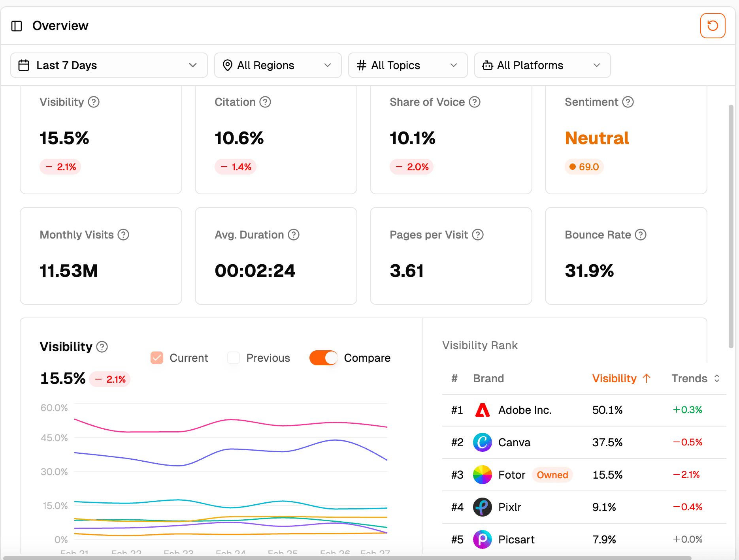The height and width of the screenshot is (560, 739).
Task: Click the Picsart logo icon
Action: 483,539
